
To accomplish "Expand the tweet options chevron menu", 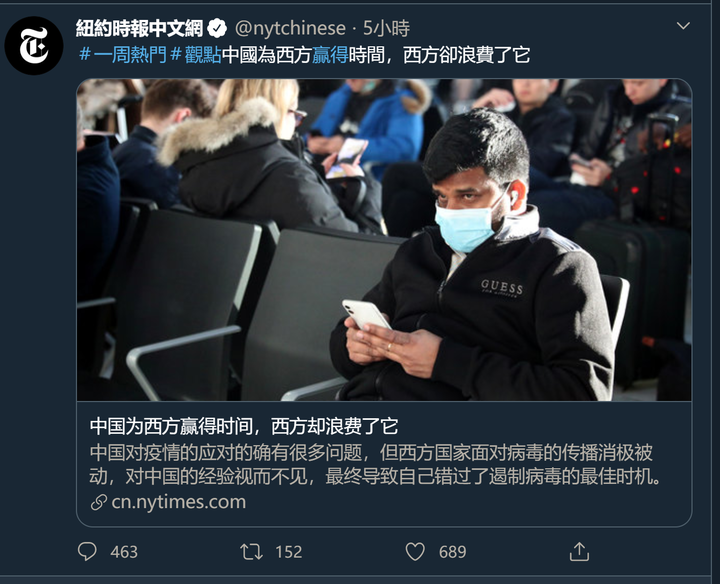I will click(x=683, y=26).
